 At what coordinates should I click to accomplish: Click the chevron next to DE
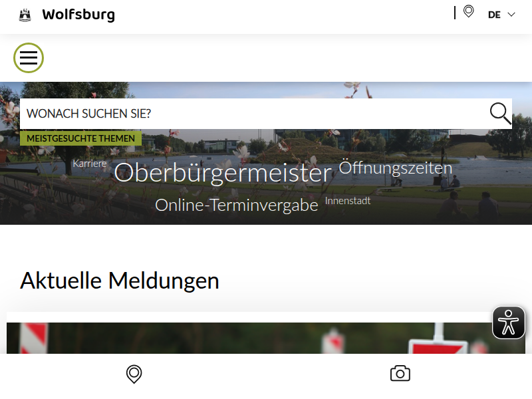(511, 15)
